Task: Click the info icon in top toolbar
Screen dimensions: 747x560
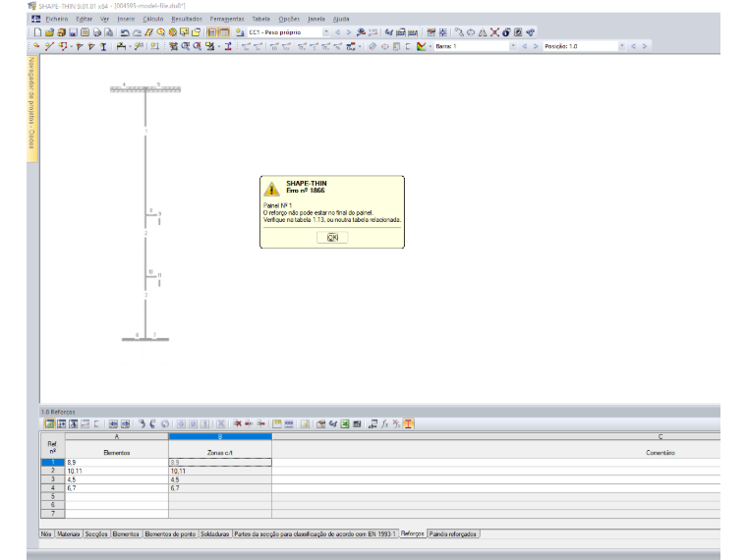Action: click(x=506, y=32)
